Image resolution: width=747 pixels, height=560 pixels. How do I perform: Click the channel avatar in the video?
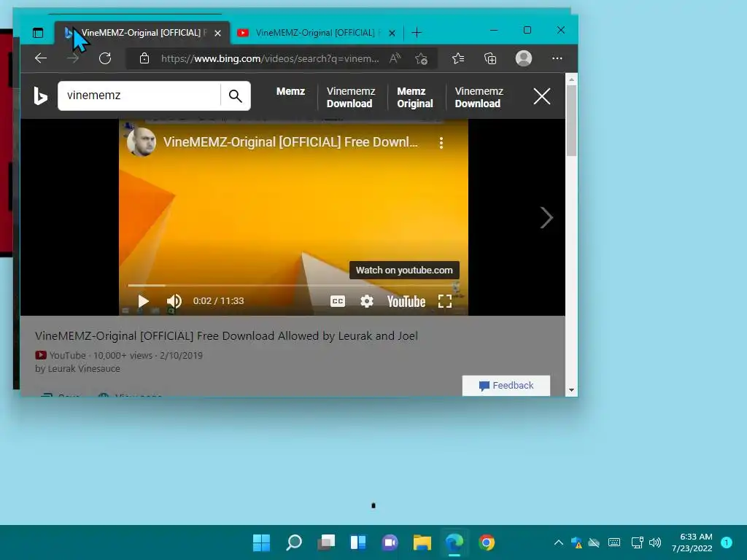tap(142, 142)
